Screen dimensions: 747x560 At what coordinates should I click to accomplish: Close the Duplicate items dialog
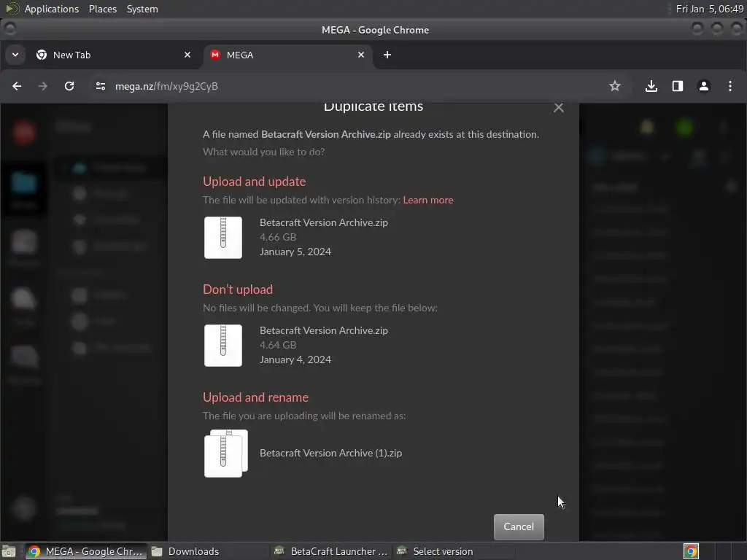point(559,108)
